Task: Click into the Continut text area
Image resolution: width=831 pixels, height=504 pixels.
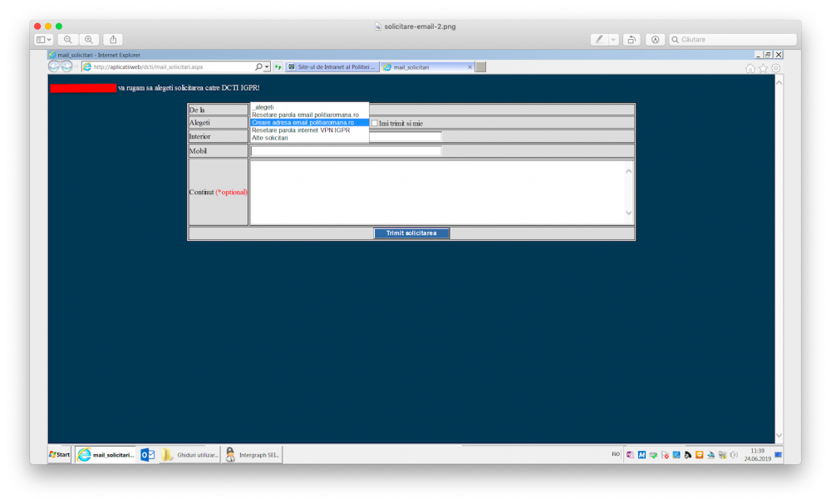Action: (437, 192)
